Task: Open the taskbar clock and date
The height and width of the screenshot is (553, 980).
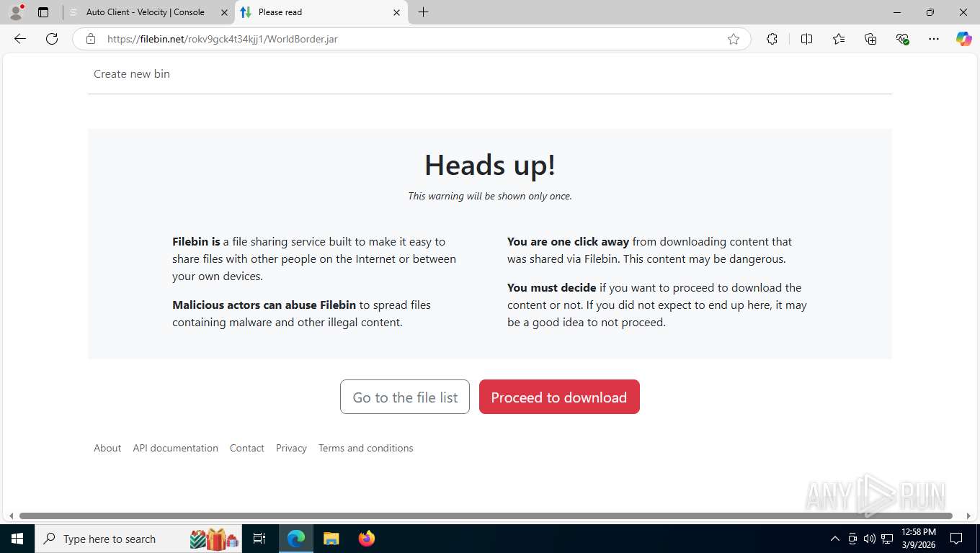Action: point(919,539)
